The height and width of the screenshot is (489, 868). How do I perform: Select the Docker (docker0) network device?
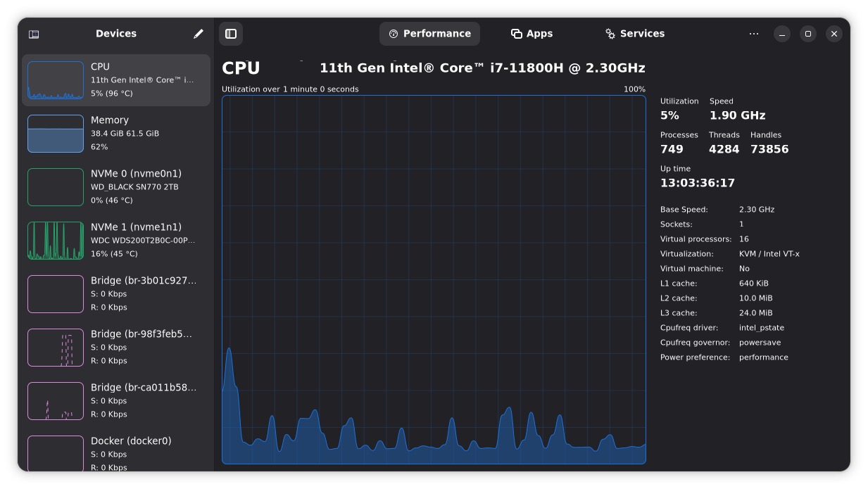pos(116,452)
